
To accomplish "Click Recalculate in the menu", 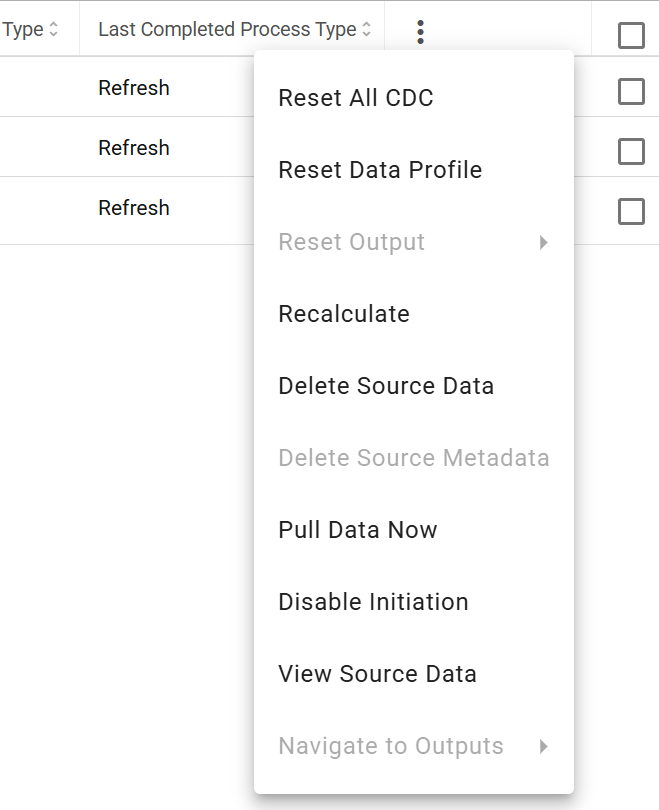I will (414, 314).
